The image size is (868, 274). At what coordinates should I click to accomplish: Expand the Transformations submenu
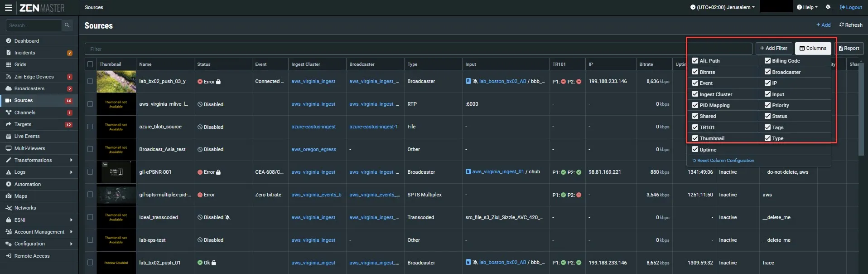click(71, 160)
